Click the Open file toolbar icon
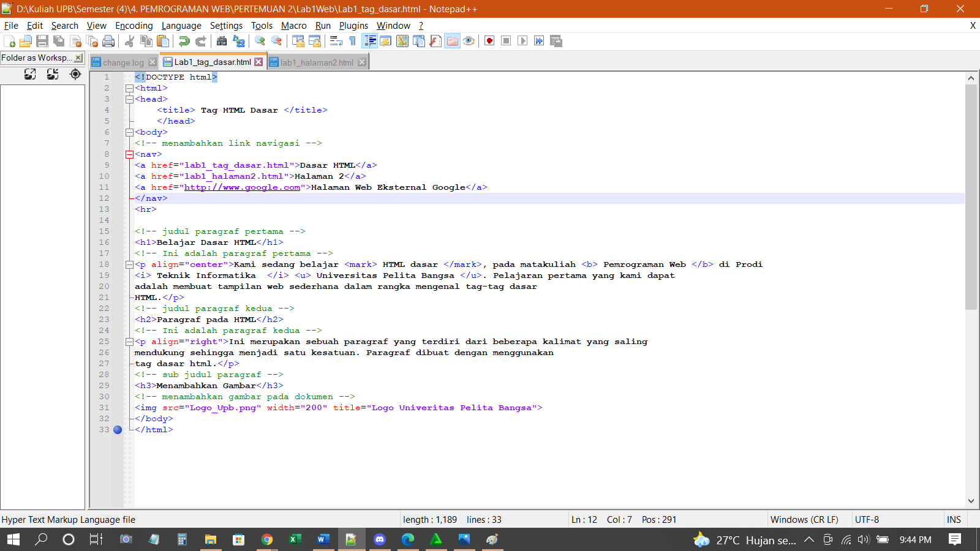The width and height of the screenshot is (980, 551). tap(26, 41)
